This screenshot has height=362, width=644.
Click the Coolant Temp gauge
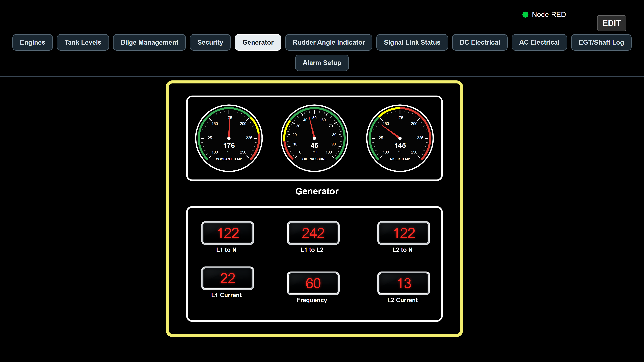229,138
